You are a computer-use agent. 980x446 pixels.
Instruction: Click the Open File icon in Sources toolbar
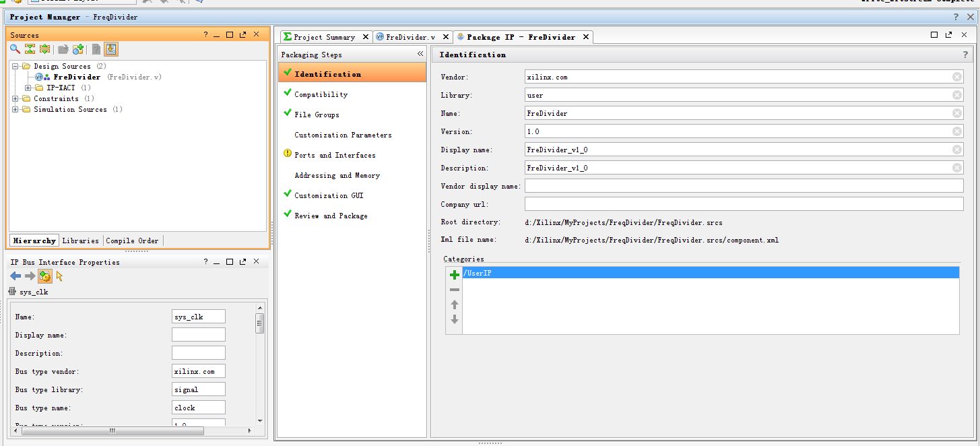coord(63,49)
